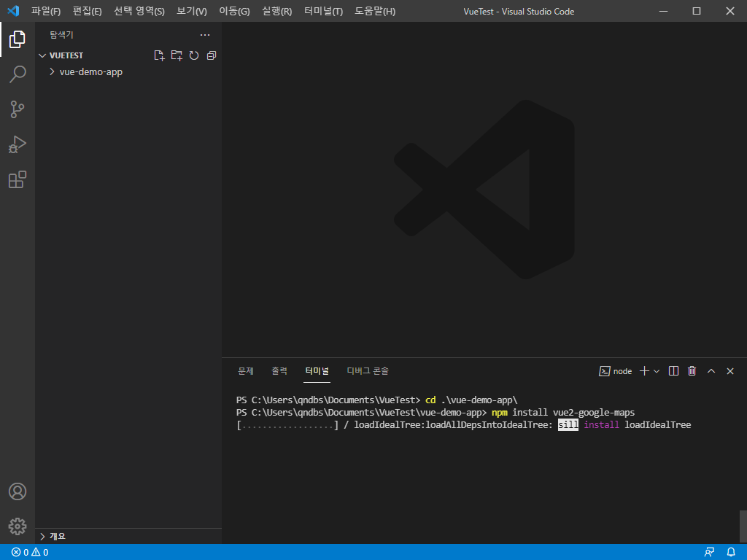The width and height of the screenshot is (747, 560).
Task: Maximize the panel with up chevron
Action: tap(711, 371)
